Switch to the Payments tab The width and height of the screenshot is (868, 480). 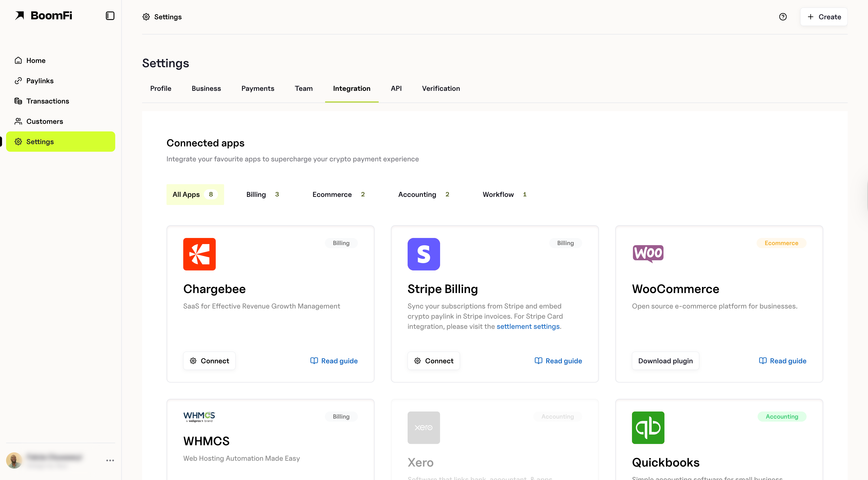point(257,88)
